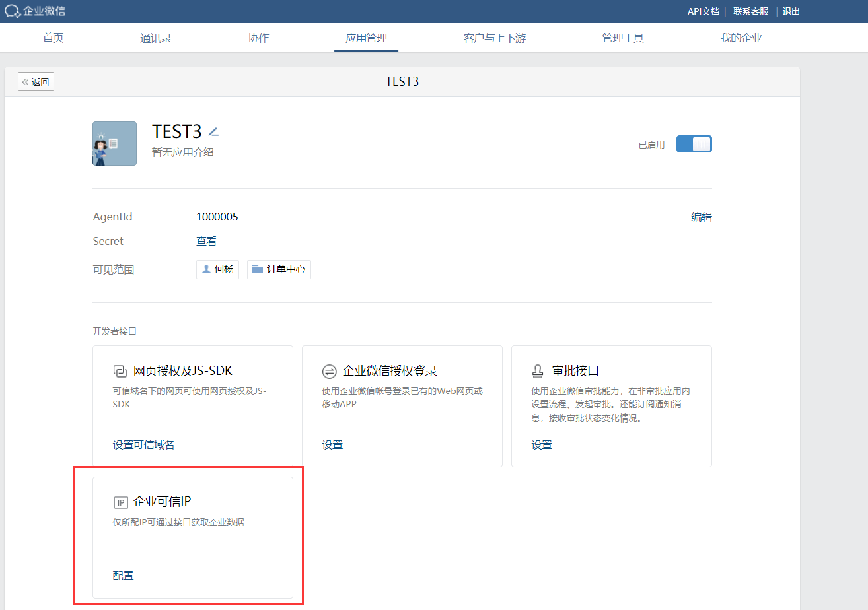Click the 何杨 member tag
Viewport: 868px width, 610px height.
tap(217, 269)
